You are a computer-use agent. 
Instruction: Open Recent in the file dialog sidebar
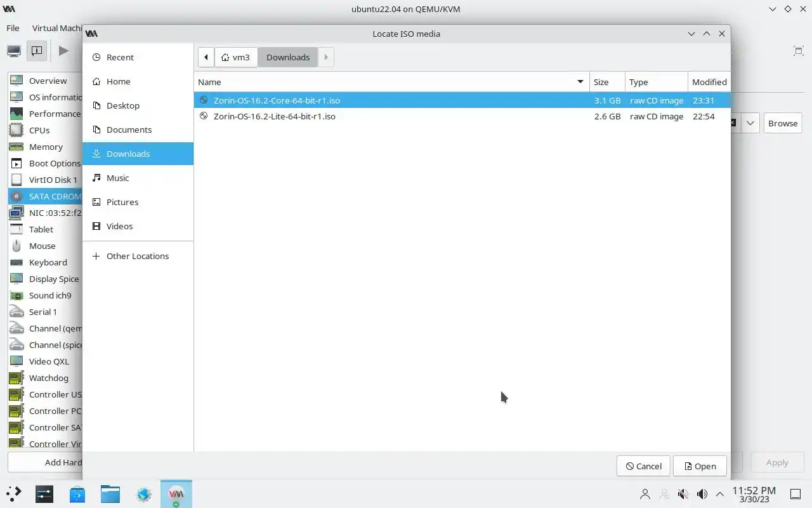point(138,57)
